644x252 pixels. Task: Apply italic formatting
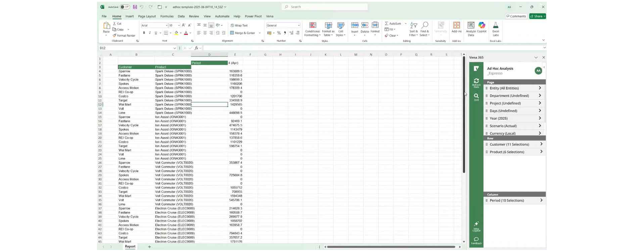coord(150,33)
